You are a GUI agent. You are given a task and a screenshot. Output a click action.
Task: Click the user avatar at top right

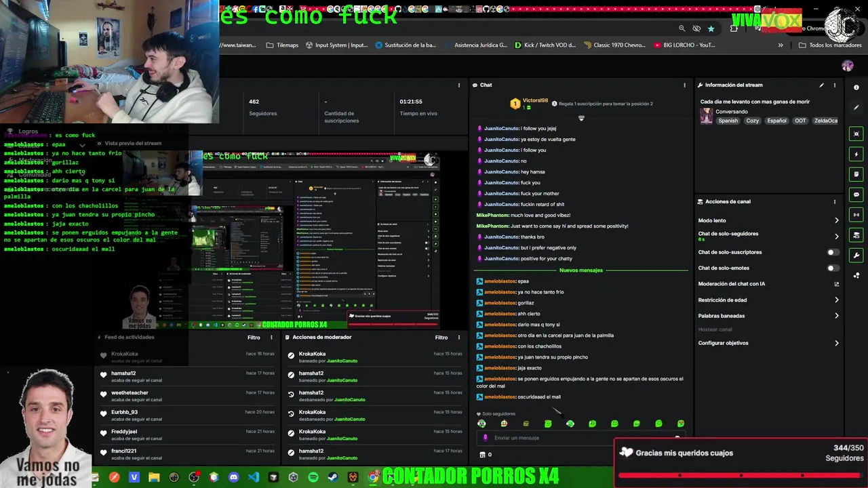[x=848, y=66]
